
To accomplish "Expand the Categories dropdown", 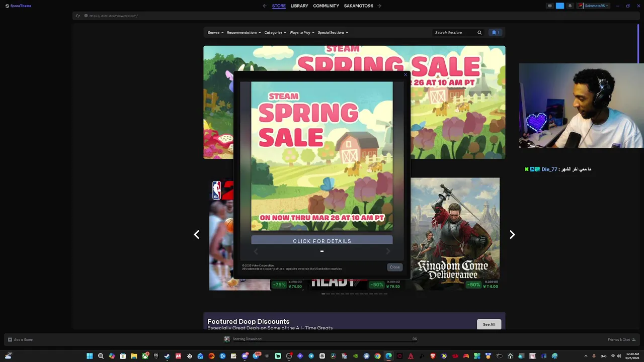I will click(x=275, y=33).
